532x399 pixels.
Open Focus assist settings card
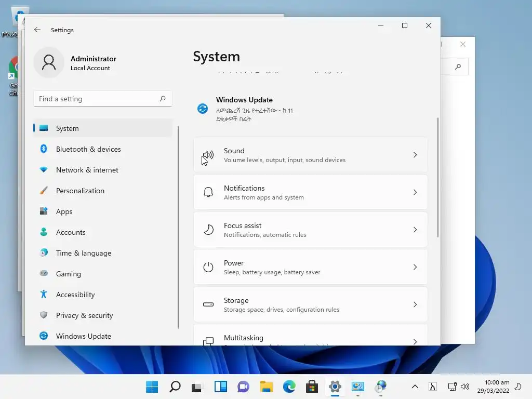pyautogui.click(x=311, y=230)
